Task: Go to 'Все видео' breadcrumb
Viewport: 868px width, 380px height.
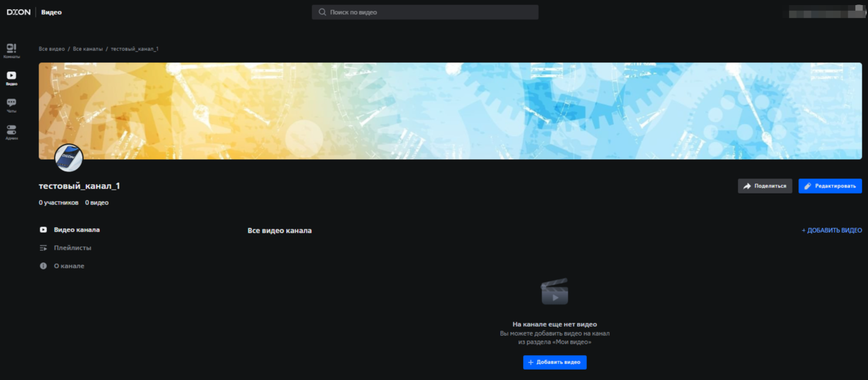Action: coord(52,49)
